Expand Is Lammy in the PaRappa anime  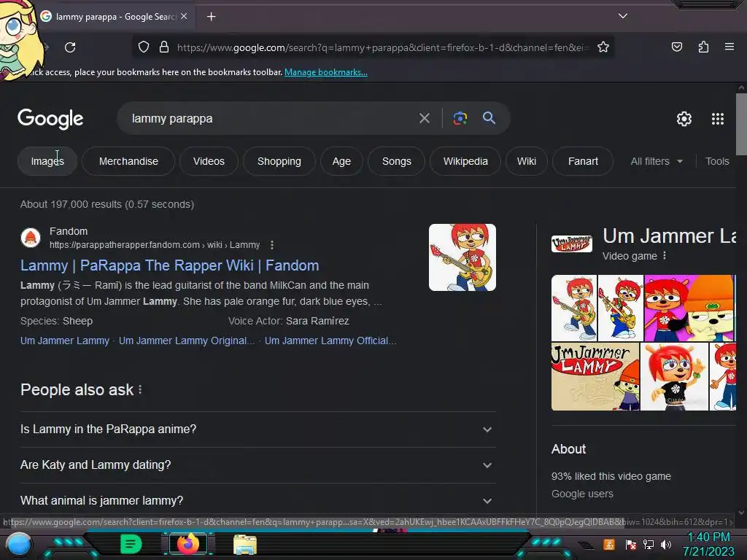point(258,429)
